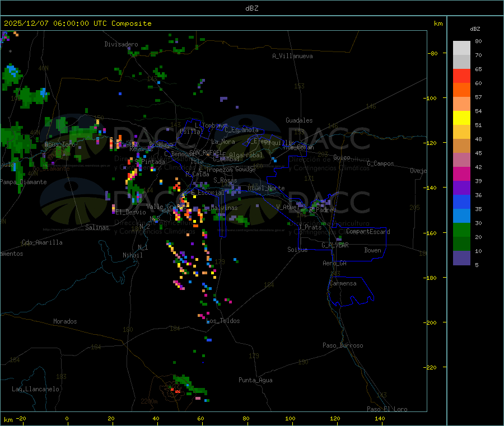This screenshot has width=504, height=426.
Task: Select the 'Punta_Agua' place label
Action: click(255, 380)
